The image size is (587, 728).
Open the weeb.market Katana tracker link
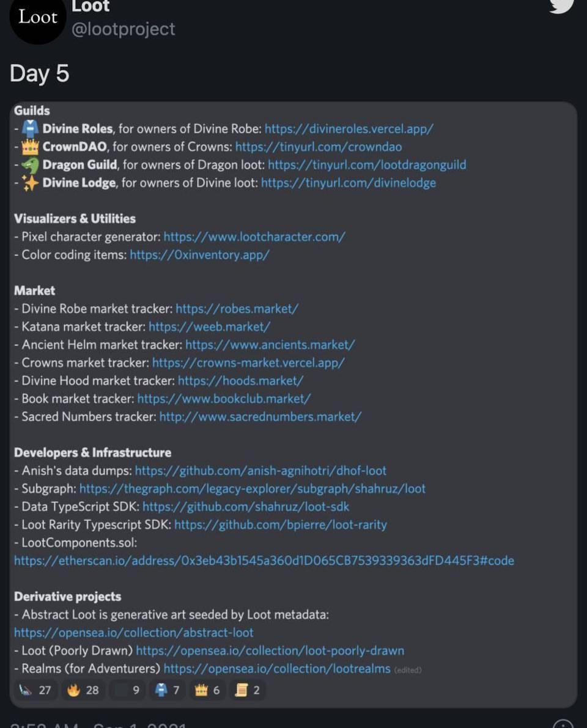click(209, 326)
